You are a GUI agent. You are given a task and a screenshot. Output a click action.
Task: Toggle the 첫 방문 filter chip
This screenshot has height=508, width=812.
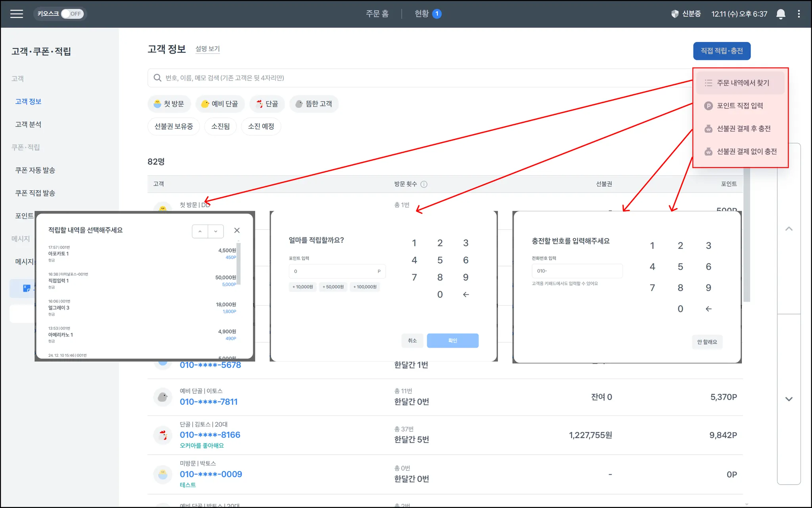tap(169, 104)
